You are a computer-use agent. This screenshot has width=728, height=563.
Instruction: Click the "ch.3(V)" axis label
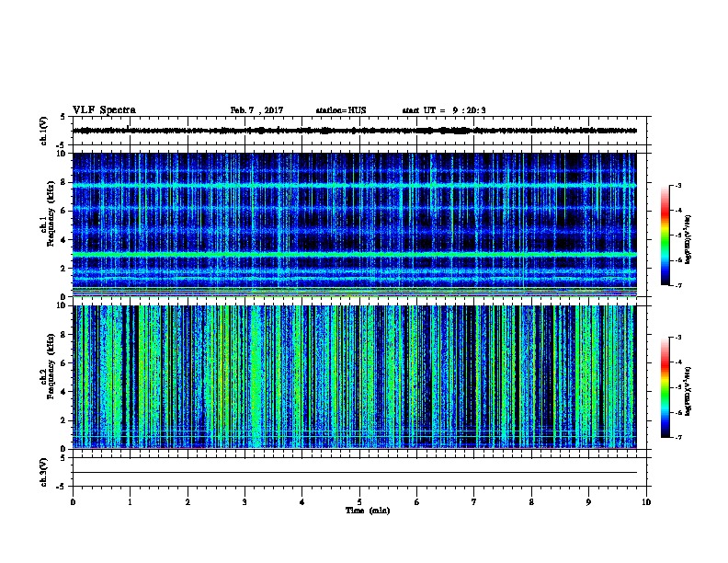click(x=44, y=472)
